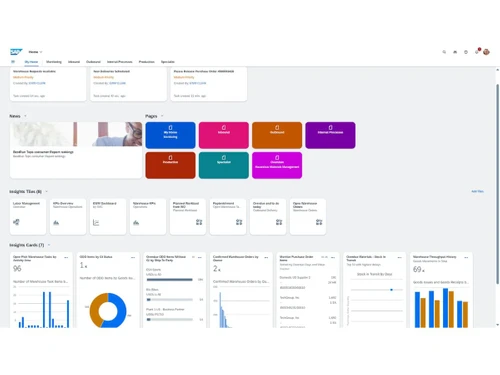Click creator link on Warehouse Requests card
500x375 pixels.
pos(37,83)
